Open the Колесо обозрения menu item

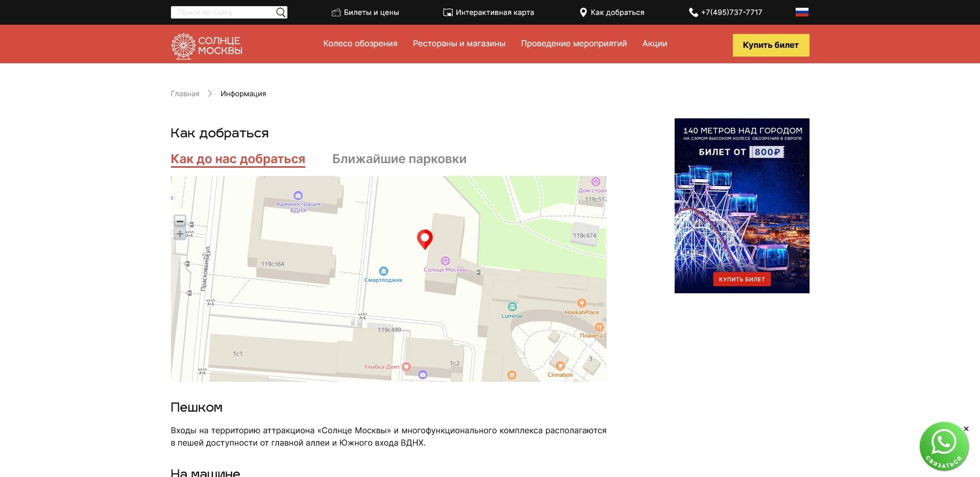point(360,44)
